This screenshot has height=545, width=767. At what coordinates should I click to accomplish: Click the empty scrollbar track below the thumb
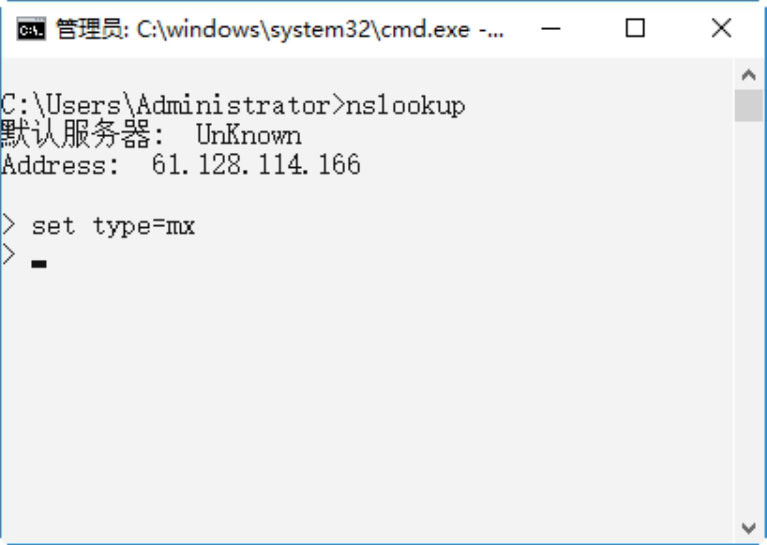[x=748, y=320]
